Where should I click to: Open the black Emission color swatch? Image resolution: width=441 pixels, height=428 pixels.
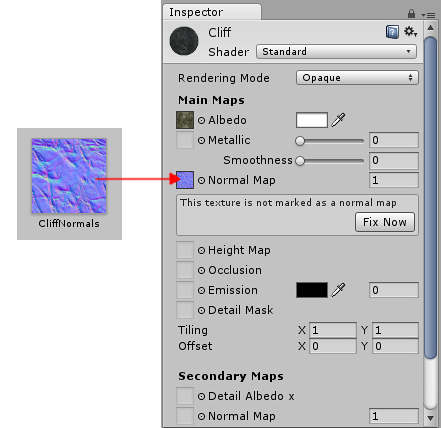click(x=312, y=290)
